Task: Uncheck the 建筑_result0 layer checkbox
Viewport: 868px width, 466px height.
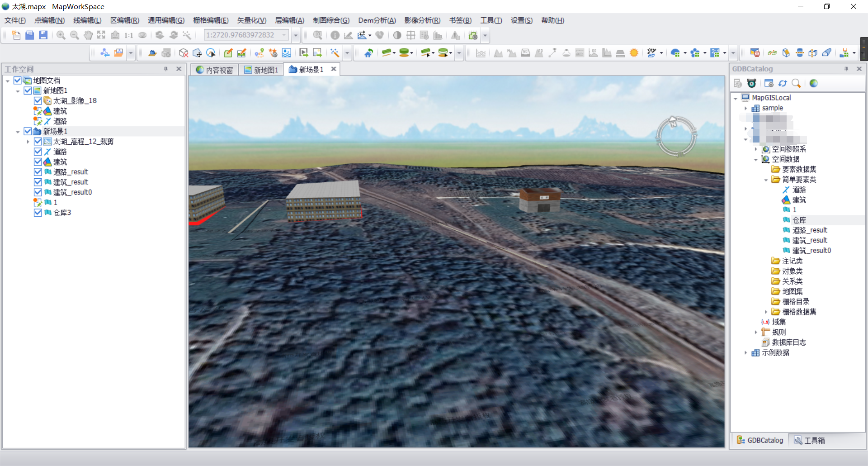Action: 38,192
